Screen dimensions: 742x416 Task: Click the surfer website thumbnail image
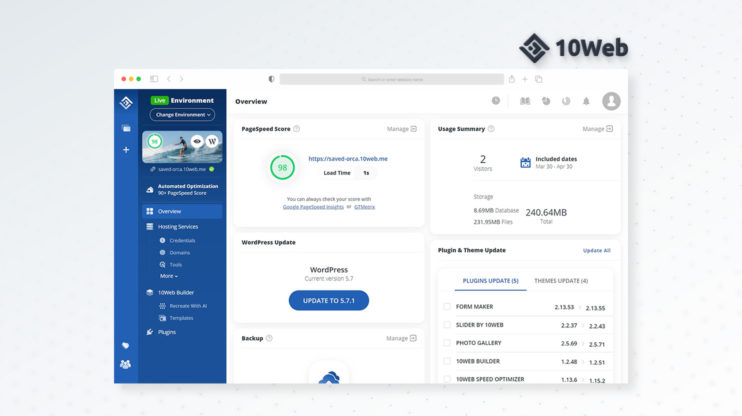click(x=182, y=147)
